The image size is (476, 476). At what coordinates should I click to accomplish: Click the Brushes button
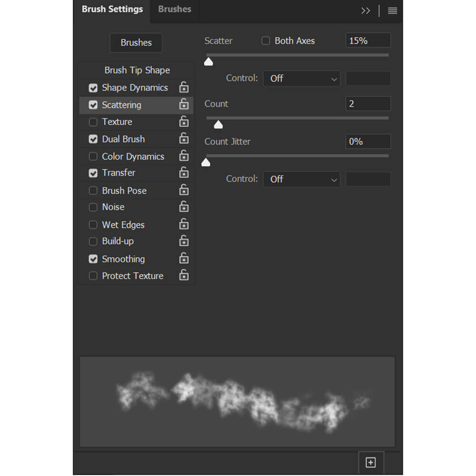pos(136,42)
